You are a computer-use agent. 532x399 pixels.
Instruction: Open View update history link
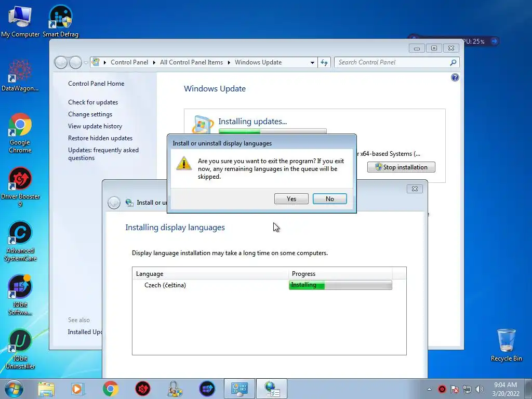95,126
